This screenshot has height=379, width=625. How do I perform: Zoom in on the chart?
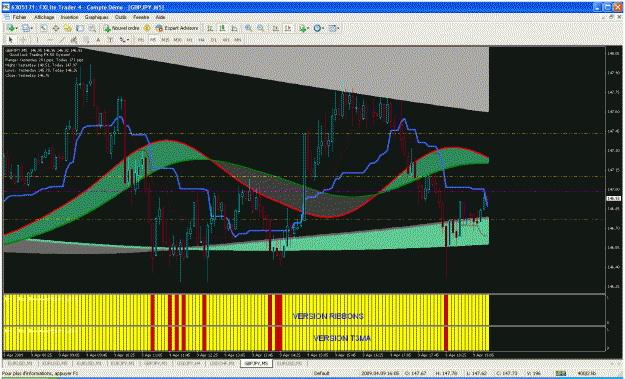click(248, 28)
